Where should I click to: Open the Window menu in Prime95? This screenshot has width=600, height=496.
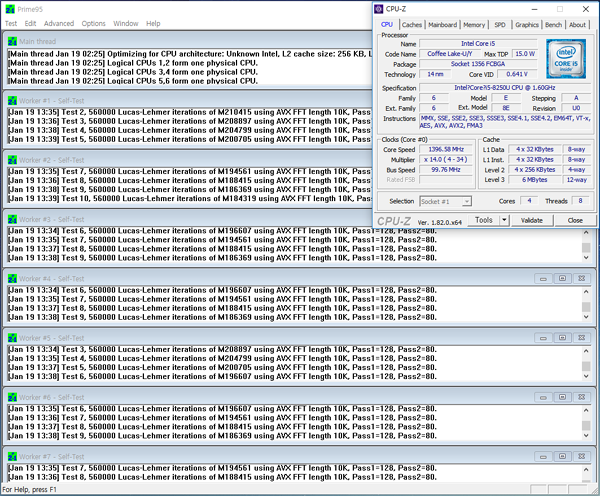[x=126, y=23]
